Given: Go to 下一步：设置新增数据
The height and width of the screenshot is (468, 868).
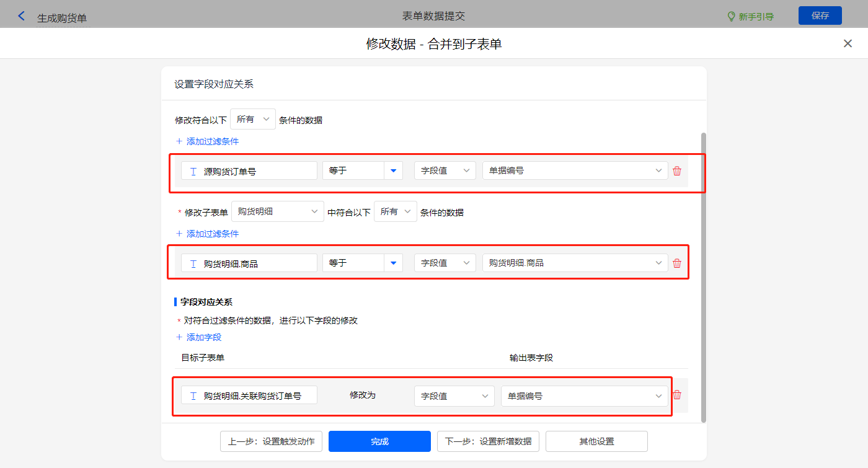Looking at the screenshot, I should tap(488, 441).
